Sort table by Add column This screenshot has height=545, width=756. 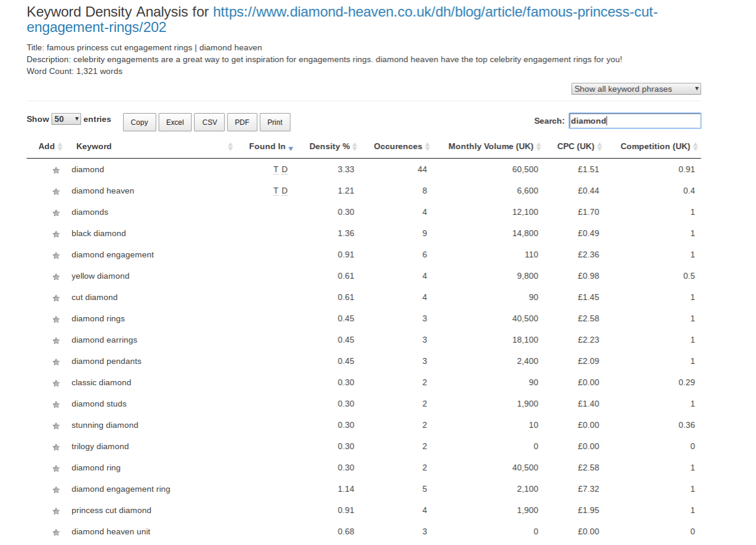click(50, 146)
